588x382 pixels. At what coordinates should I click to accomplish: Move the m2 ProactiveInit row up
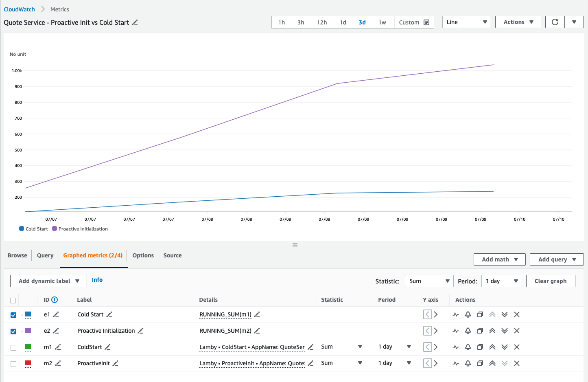click(x=492, y=363)
